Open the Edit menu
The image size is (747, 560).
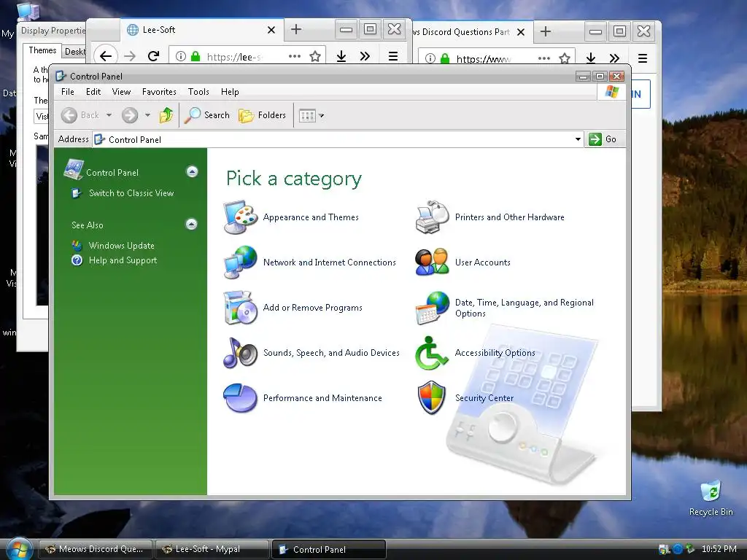[93, 92]
